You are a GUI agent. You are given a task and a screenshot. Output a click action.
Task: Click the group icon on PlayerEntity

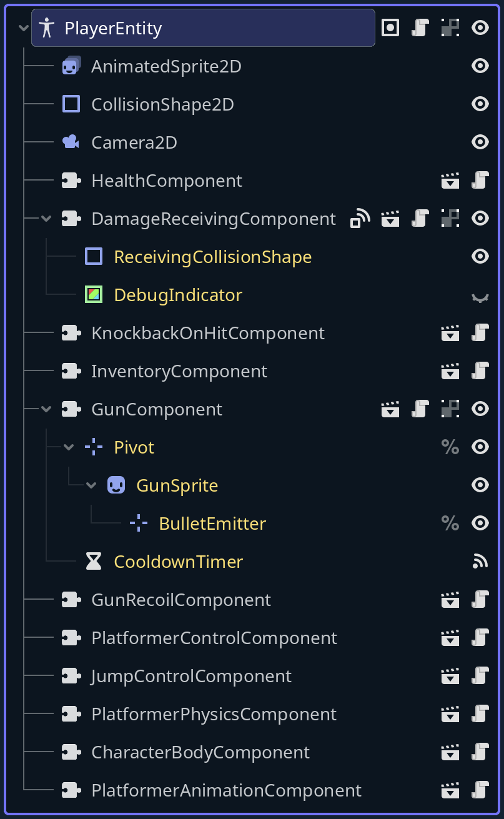(390, 27)
